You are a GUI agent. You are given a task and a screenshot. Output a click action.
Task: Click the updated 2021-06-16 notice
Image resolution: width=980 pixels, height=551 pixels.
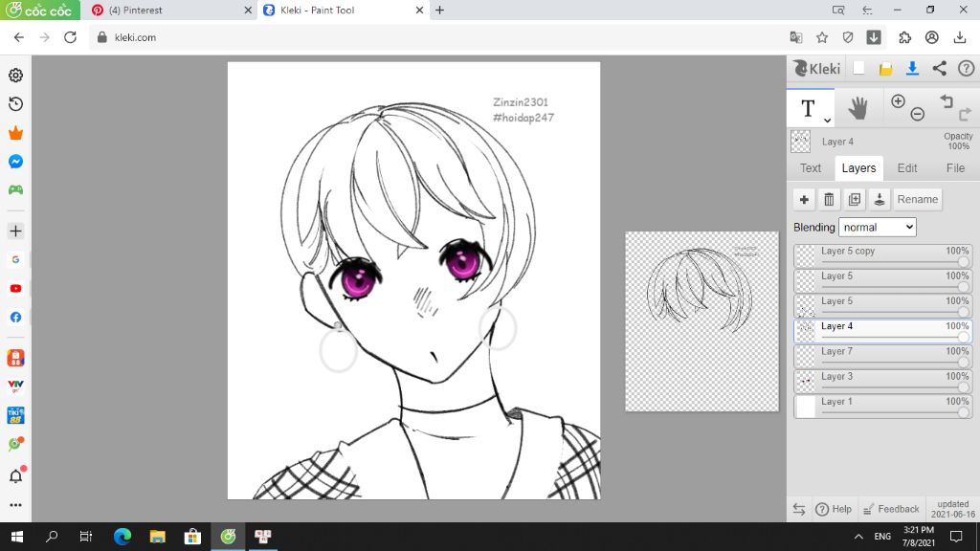[952, 509]
